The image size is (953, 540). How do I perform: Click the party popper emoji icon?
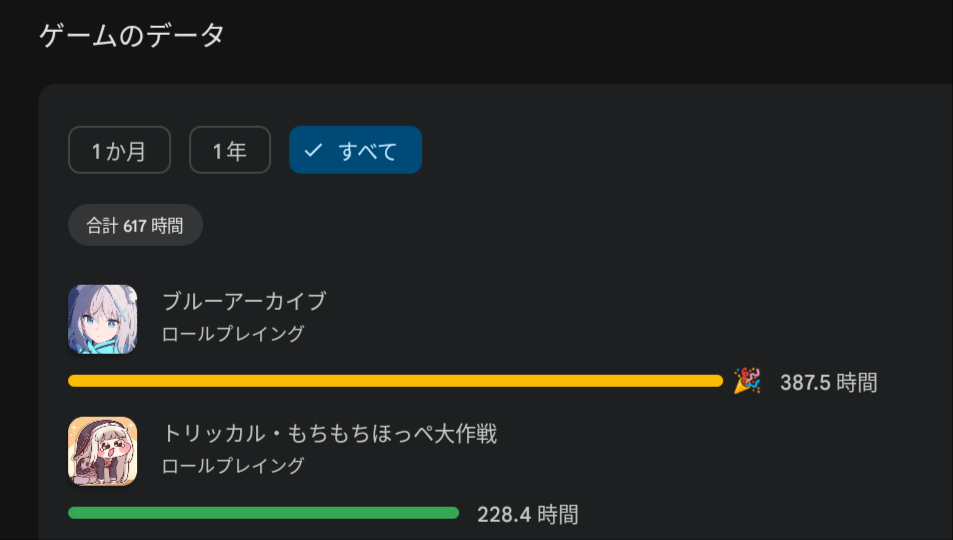tap(746, 381)
